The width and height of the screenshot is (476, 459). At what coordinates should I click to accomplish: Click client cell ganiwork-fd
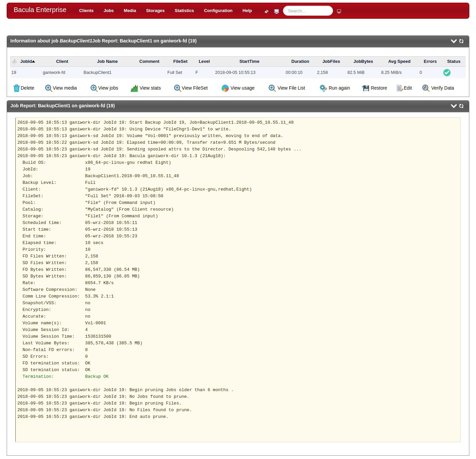coord(54,73)
